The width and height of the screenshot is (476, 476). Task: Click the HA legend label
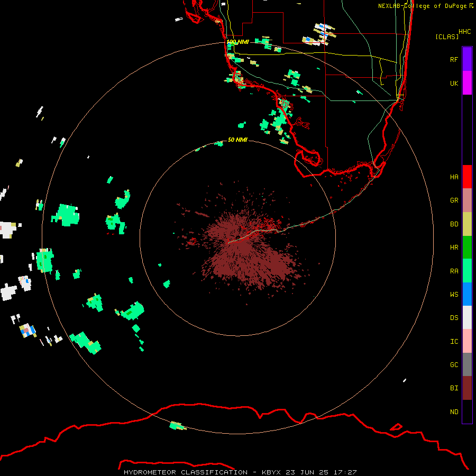(x=454, y=177)
